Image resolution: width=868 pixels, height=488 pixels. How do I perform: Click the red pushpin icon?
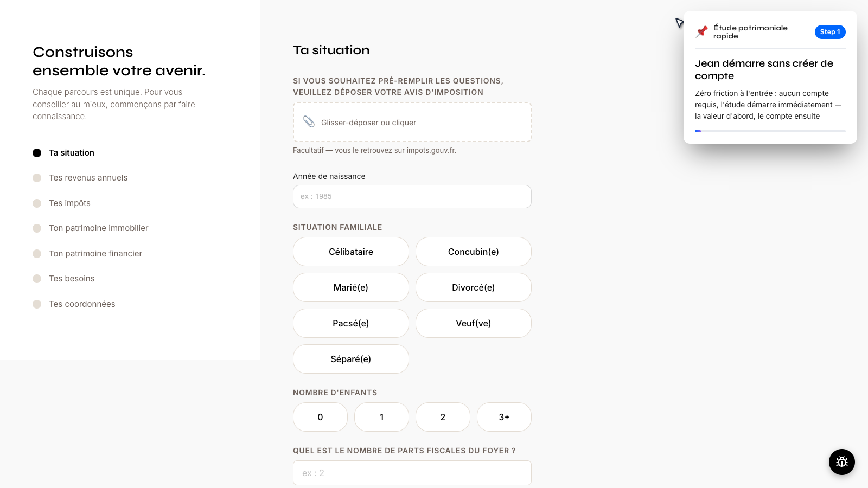point(702,31)
